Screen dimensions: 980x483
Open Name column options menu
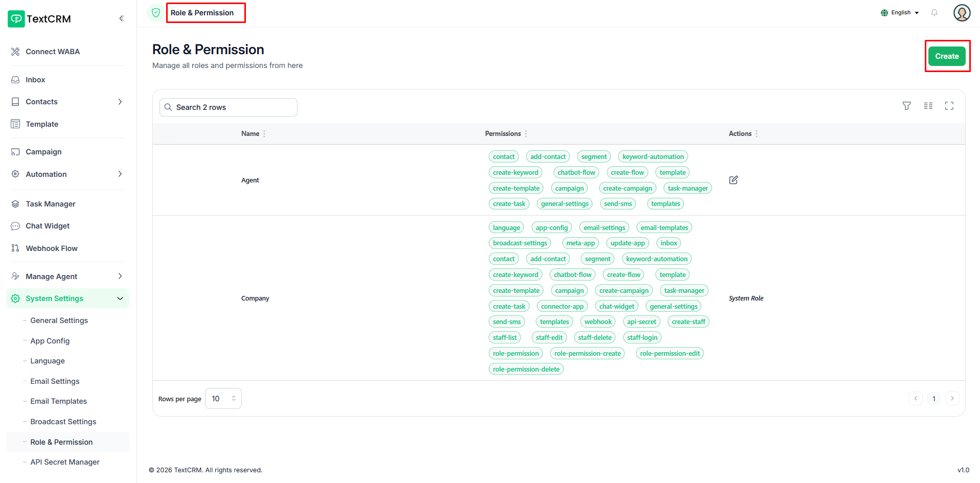[x=264, y=134]
